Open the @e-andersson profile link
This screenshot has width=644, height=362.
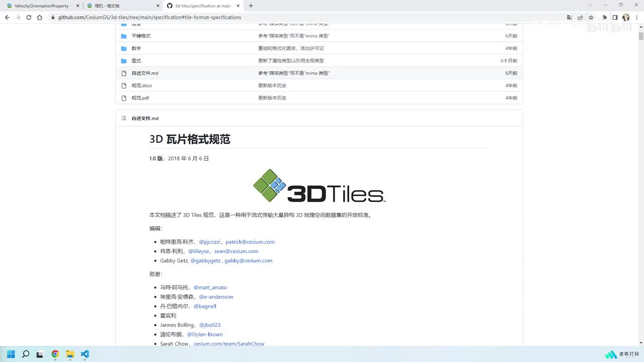click(216, 297)
